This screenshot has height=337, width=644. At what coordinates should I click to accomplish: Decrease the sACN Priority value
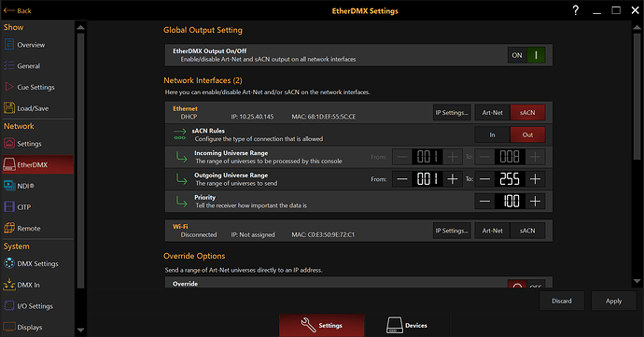coord(484,202)
